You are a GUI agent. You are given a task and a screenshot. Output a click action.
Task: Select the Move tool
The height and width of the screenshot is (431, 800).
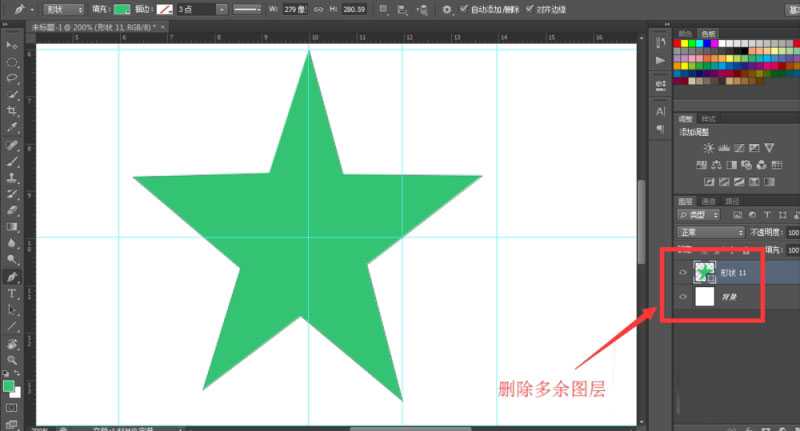click(x=12, y=45)
